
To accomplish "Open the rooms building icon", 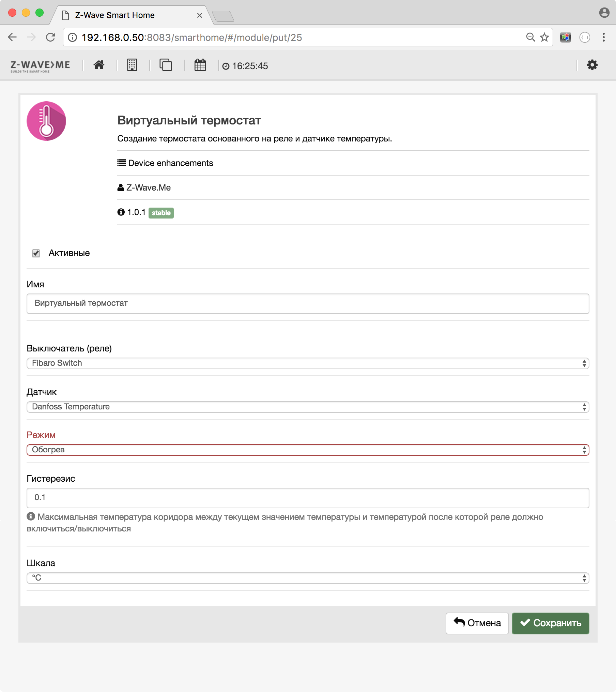I will 132,65.
